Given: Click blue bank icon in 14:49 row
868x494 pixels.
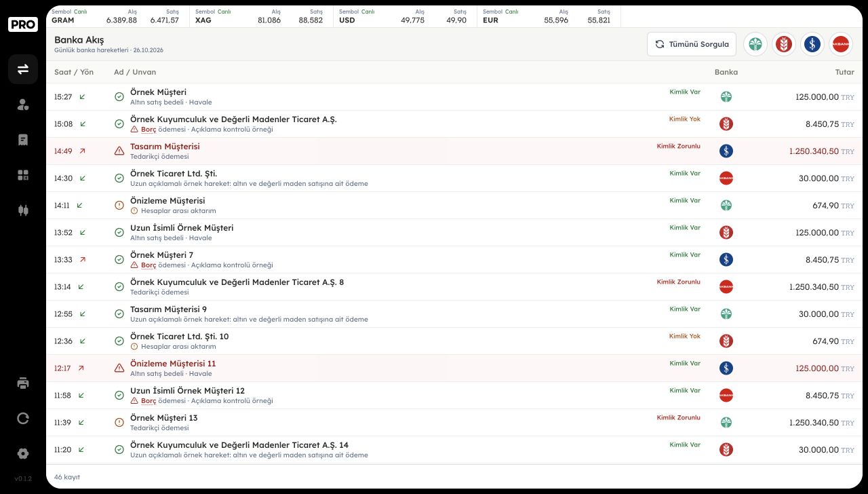Looking at the screenshot, I should (726, 151).
